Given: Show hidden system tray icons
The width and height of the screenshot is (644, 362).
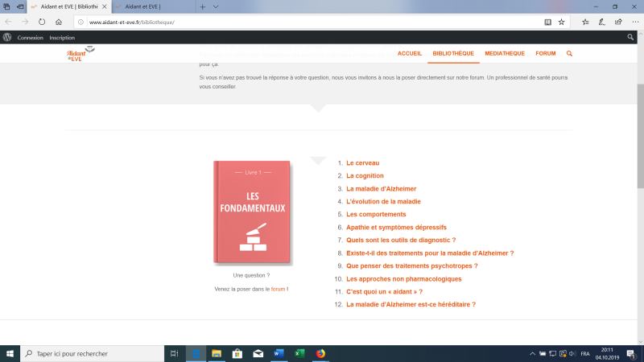Looking at the screenshot, I should [x=532, y=353].
